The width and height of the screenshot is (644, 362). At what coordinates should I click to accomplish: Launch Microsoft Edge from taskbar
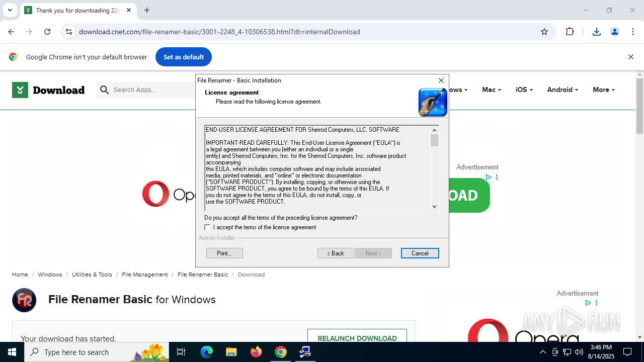pyautogui.click(x=207, y=352)
